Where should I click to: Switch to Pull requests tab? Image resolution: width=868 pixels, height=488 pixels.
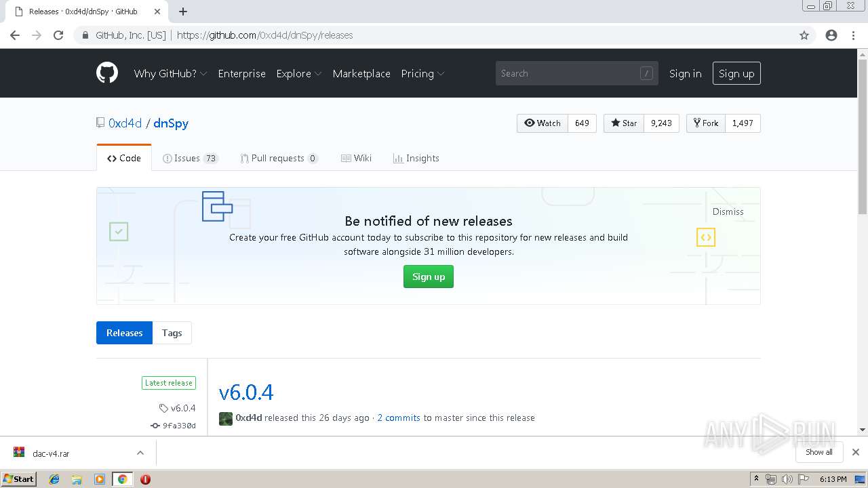[279, 158]
